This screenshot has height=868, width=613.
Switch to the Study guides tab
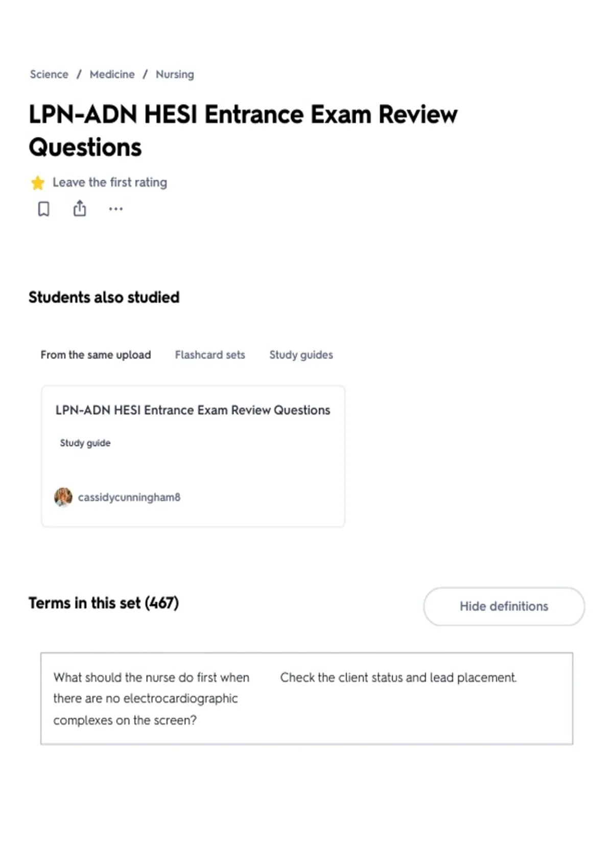click(x=301, y=355)
